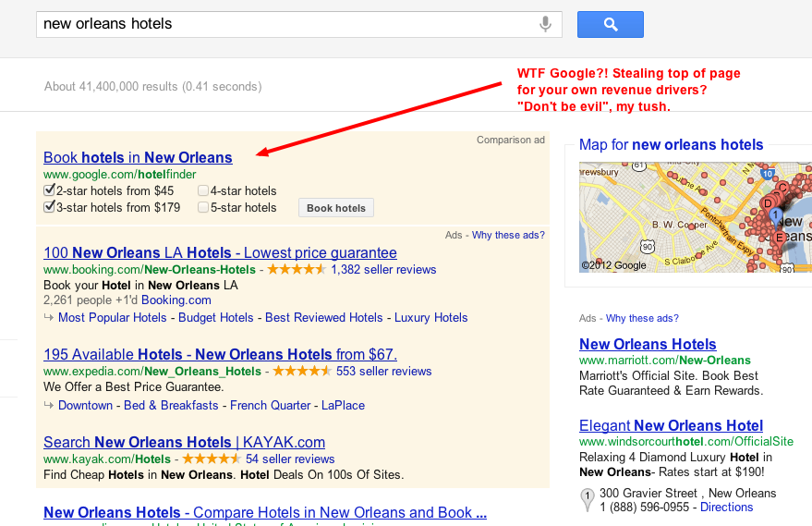Screen dimensions: 812x526
Task: Open Book hotels in New Orleans link
Action: 138,157
